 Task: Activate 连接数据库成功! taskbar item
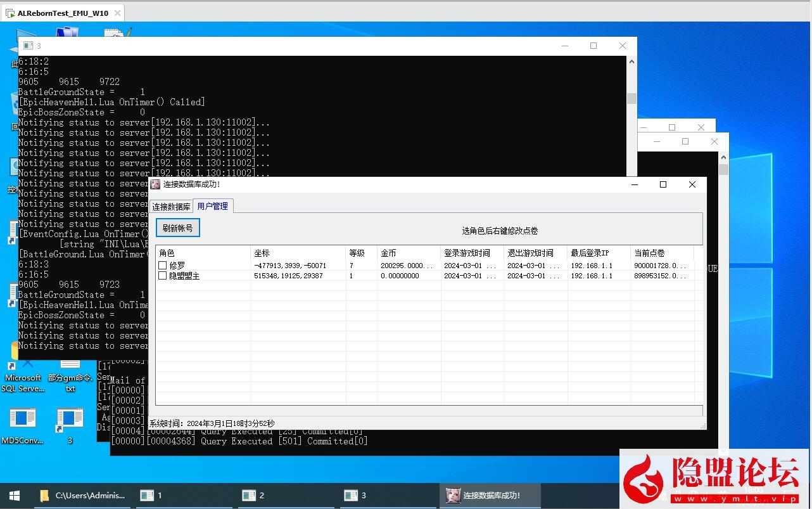pos(490,496)
